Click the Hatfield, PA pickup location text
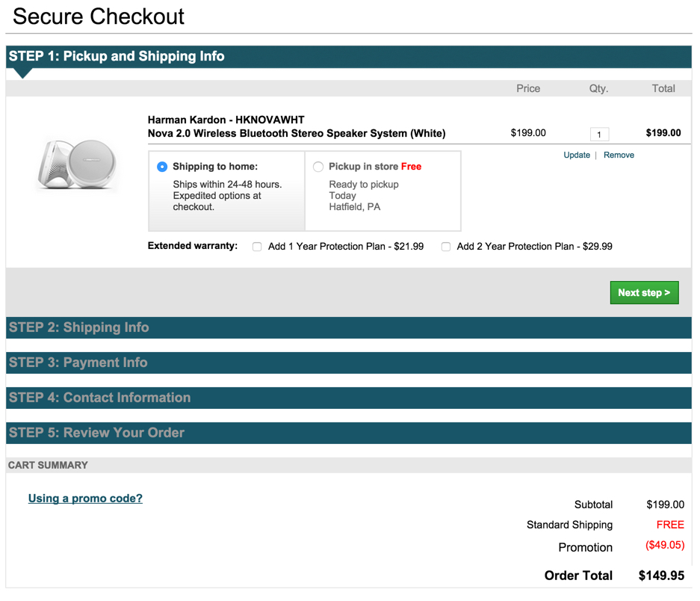Viewport: 700px width, 601px height. tap(354, 207)
